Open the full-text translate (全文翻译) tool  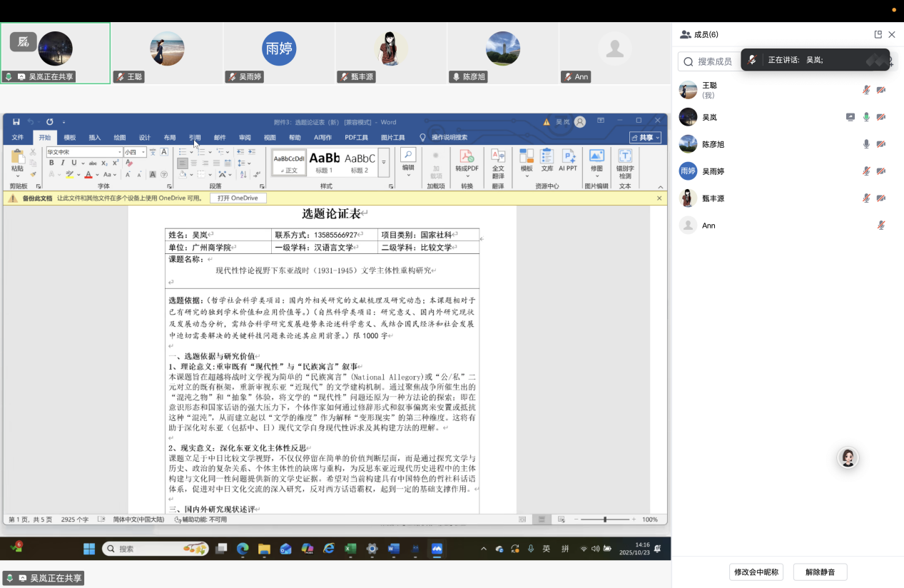pos(498,161)
